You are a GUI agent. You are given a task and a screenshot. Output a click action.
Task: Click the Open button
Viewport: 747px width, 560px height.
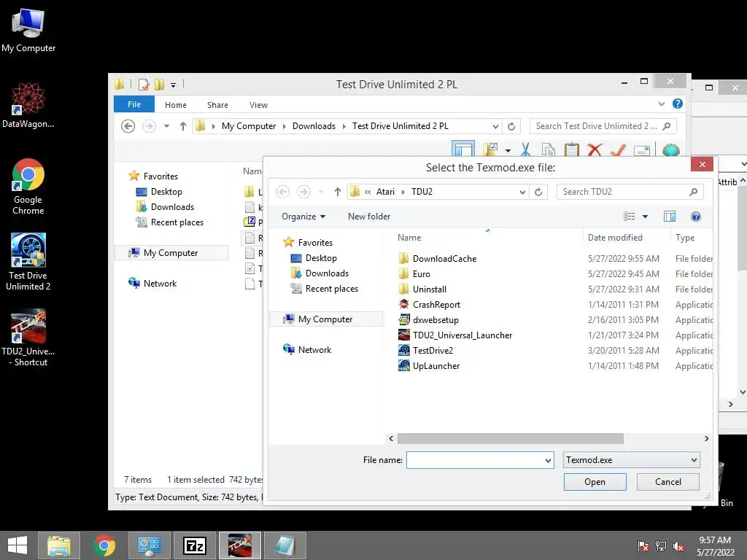pyautogui.click(x=595, y=482)
